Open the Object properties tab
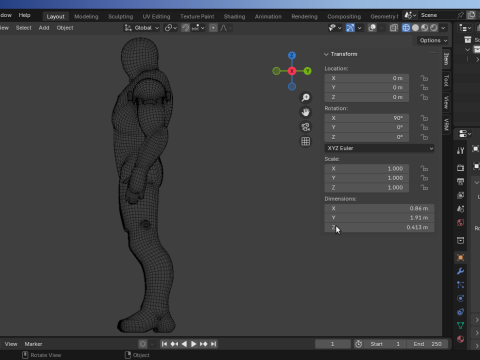 (461, 257)
